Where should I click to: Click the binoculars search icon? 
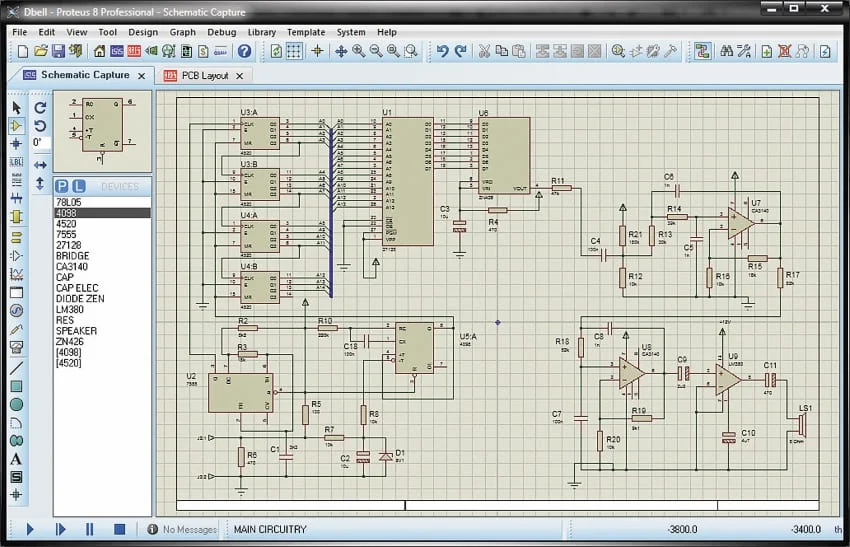click(x=727, y=51)
